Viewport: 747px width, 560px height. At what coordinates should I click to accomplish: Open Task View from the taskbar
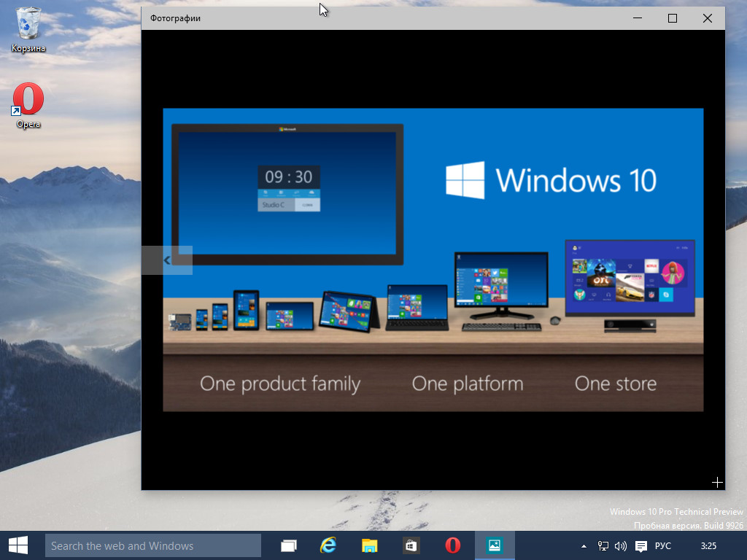[x=289, y=545]
